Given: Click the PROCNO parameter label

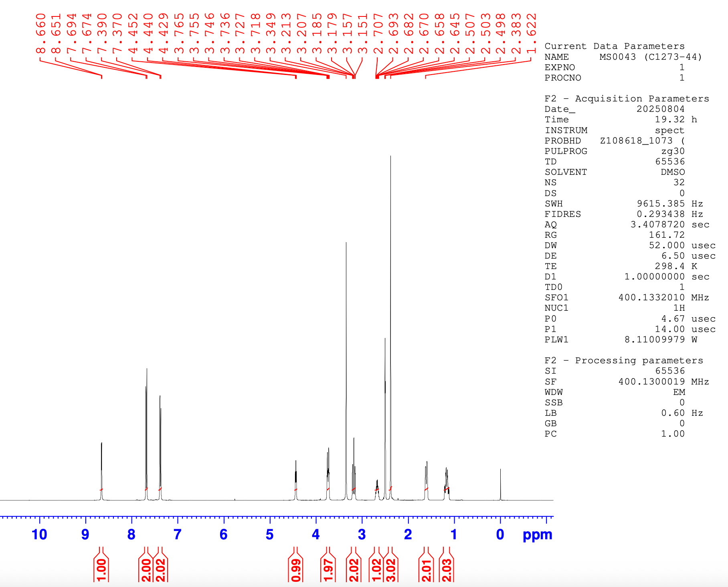Looking at the screenshot, I should 563,78.
